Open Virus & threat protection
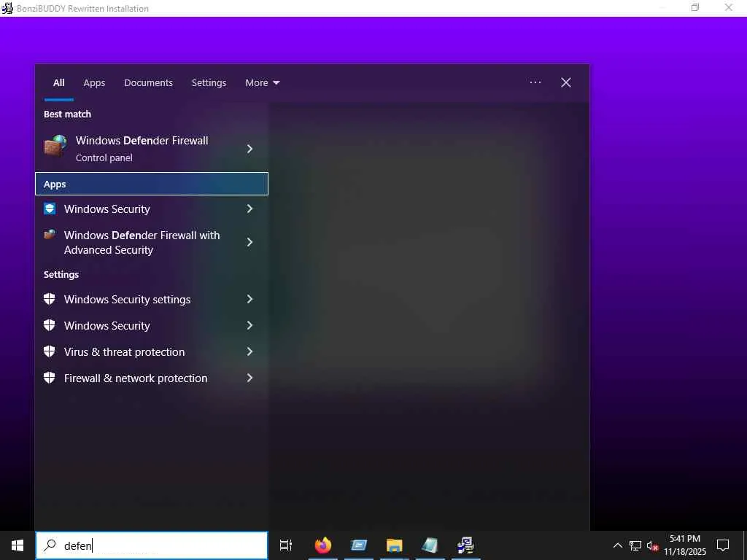The image size is (747, 560). [152, 351]
